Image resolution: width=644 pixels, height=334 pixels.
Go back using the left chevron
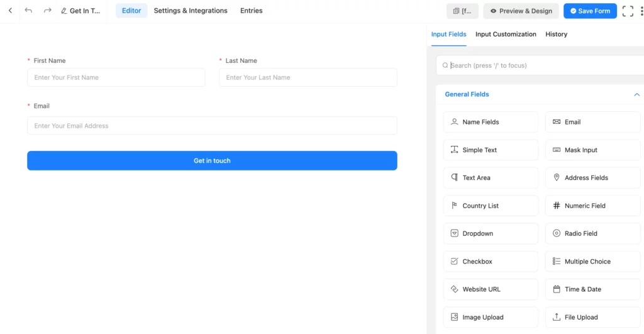point(10,11)
